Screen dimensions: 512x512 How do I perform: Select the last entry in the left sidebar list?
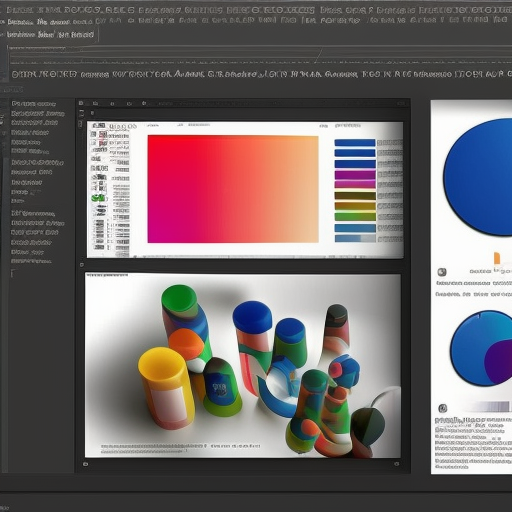(31, 261)
